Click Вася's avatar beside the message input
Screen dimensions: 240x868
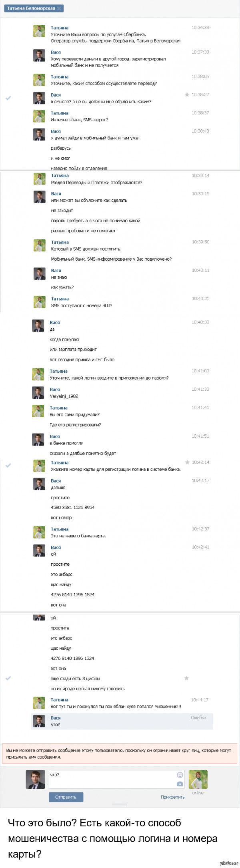click(35, 779)
